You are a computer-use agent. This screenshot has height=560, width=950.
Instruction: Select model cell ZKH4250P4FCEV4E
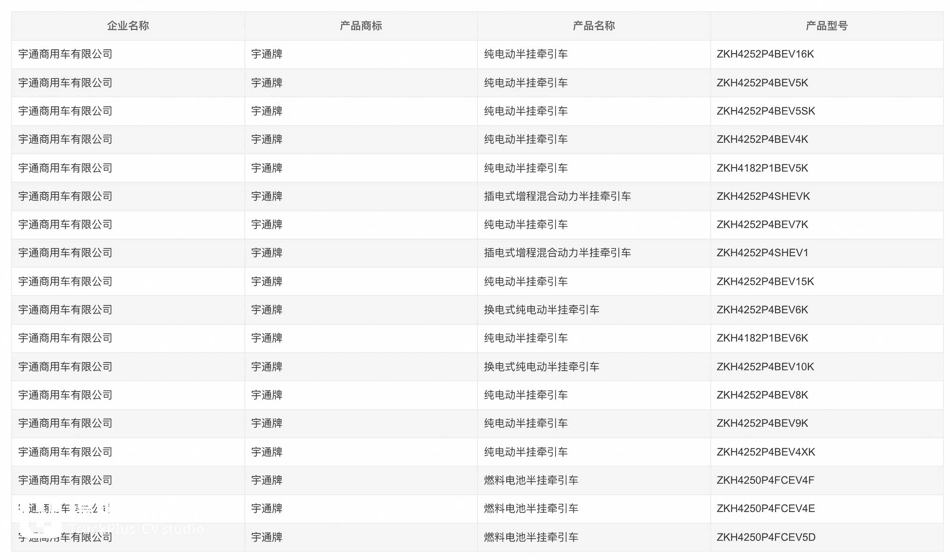(x=765, y=508)
